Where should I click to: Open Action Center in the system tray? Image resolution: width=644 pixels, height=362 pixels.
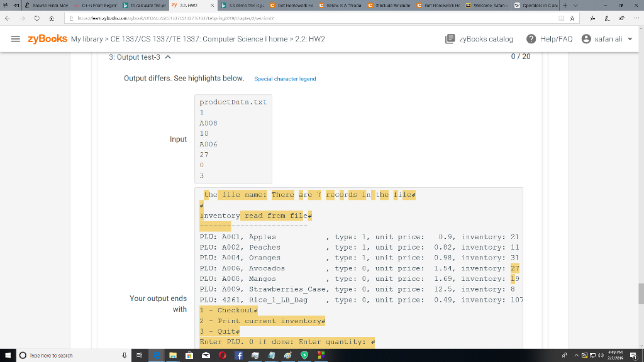(x=634, y=356)
